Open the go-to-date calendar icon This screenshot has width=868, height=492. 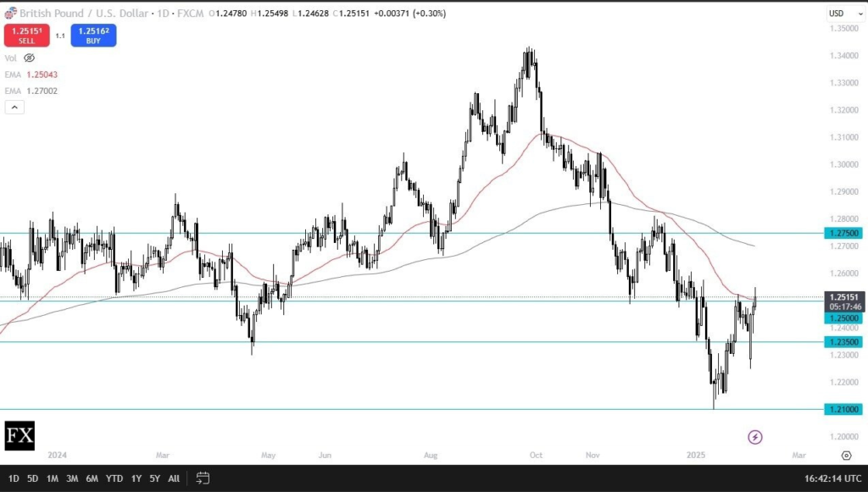click(x=203, y=478)
